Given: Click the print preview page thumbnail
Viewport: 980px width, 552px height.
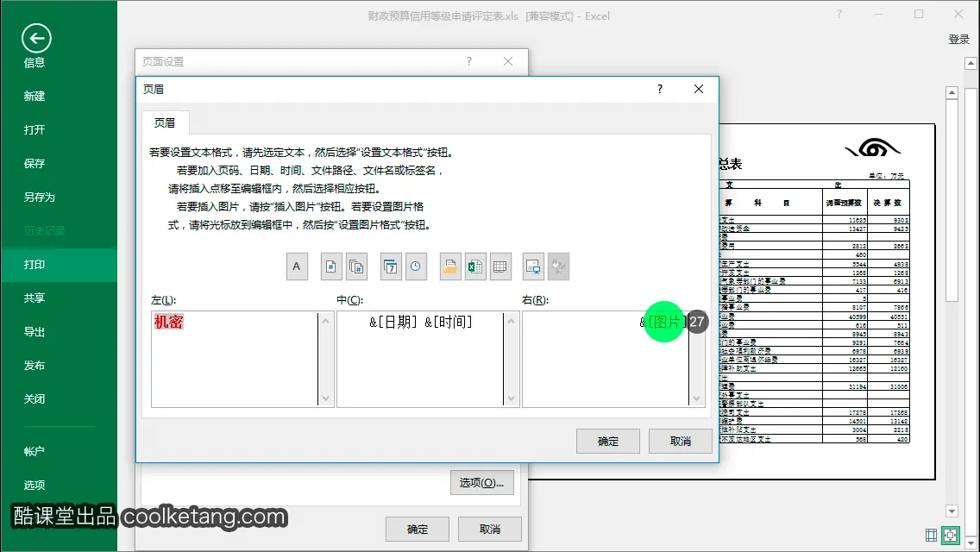Looking at the screenshot, I should (826, 302).
